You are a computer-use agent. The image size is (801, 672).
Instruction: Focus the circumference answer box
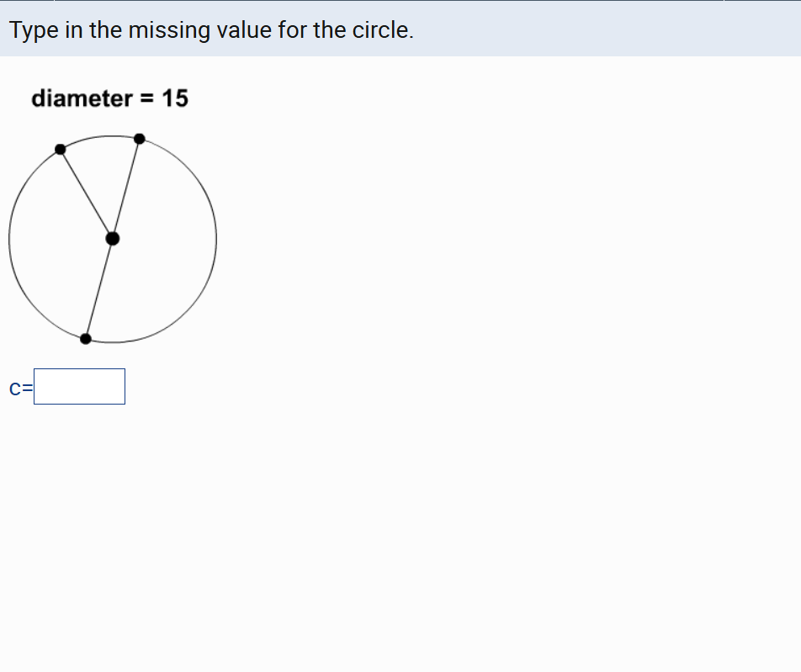[x=79, y=386]
